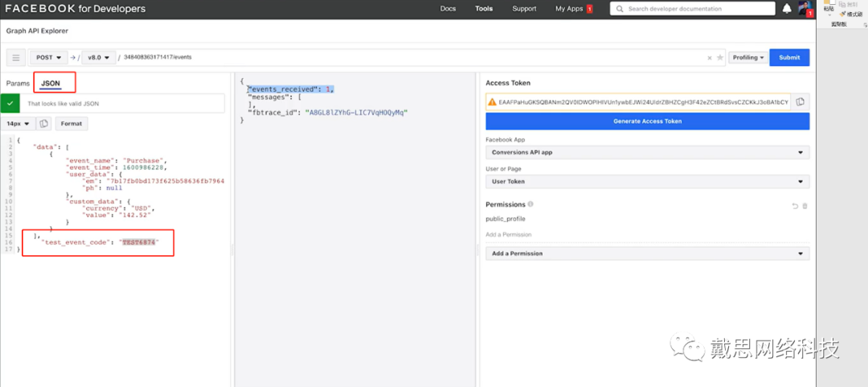The image size is (868, 387).
Task: Undo permission changes with the revert icon
Action: (x=795, y=206)
